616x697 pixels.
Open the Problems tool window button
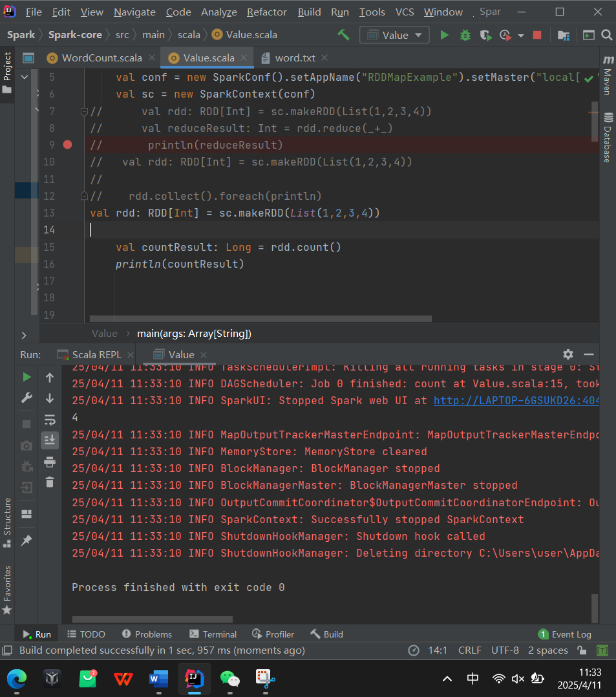click(147, 634)
